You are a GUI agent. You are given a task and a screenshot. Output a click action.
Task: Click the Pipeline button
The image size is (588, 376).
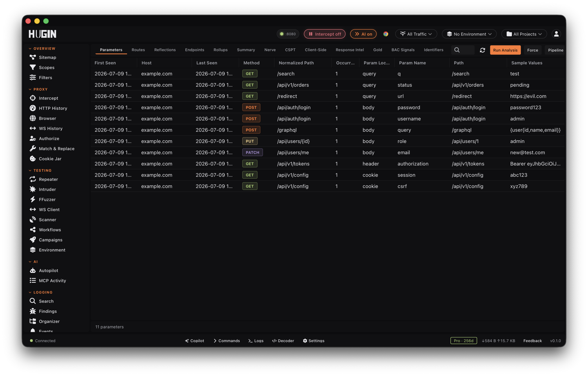555,50
